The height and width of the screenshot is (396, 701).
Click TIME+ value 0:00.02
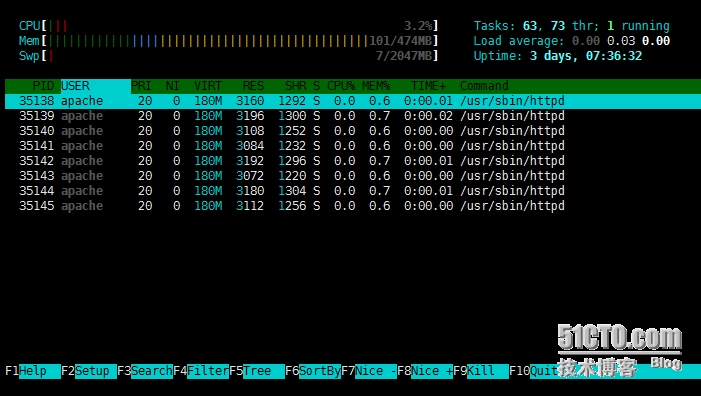[x=428, y=116]
